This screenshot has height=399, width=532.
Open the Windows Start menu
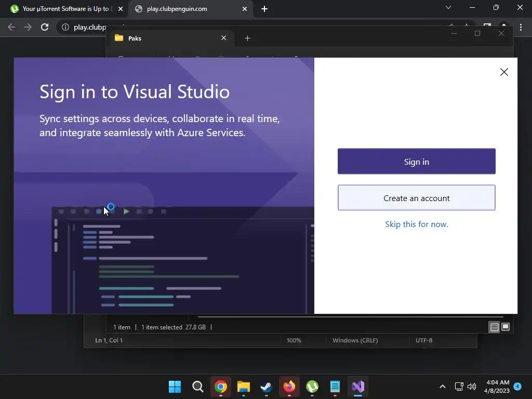(175, 387)
